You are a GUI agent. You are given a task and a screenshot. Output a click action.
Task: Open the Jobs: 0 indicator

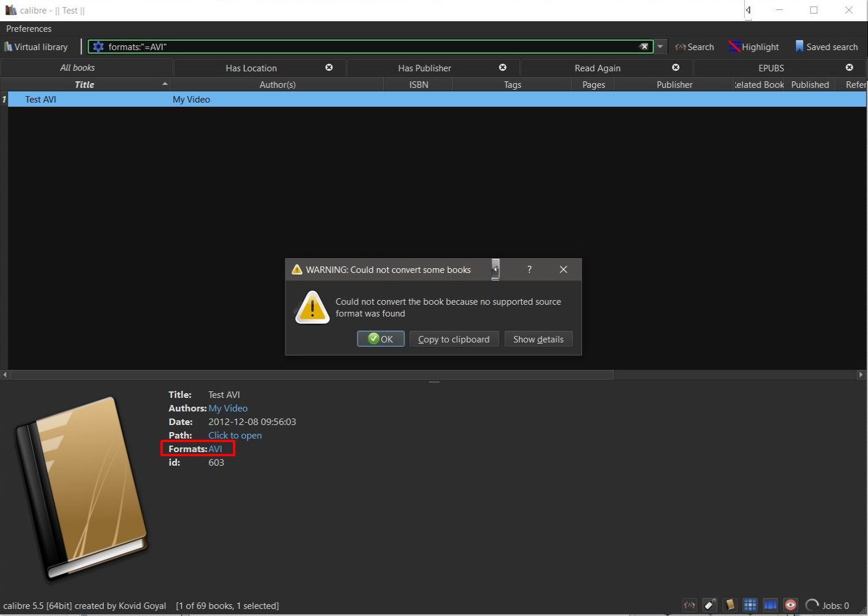tap(827, 605)
